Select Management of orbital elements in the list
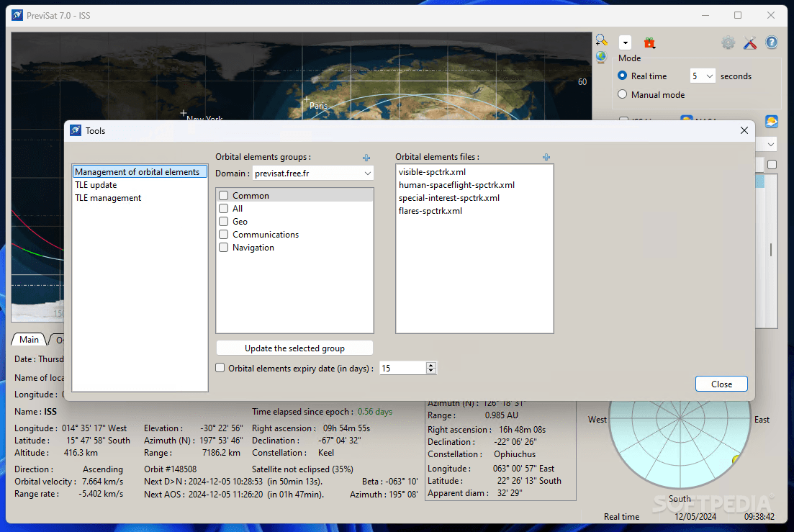794x532 pixels. [140, 172]
